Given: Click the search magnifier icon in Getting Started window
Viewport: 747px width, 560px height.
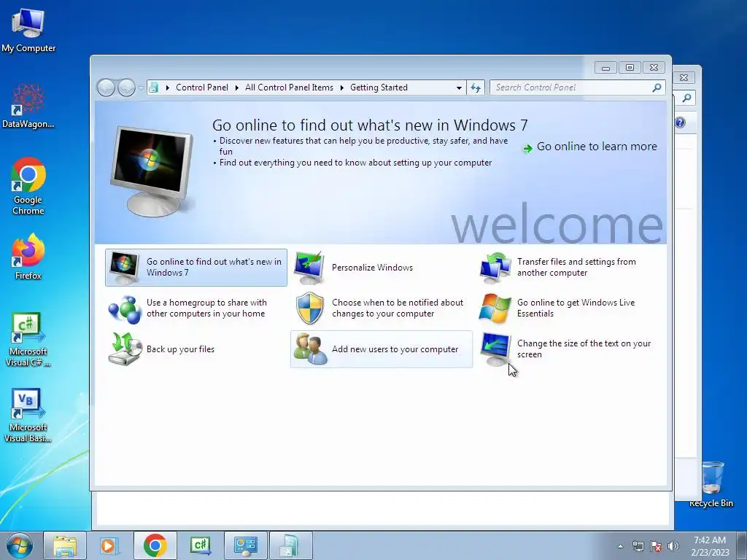Looking at the screenshot, I should pos(657,87).
